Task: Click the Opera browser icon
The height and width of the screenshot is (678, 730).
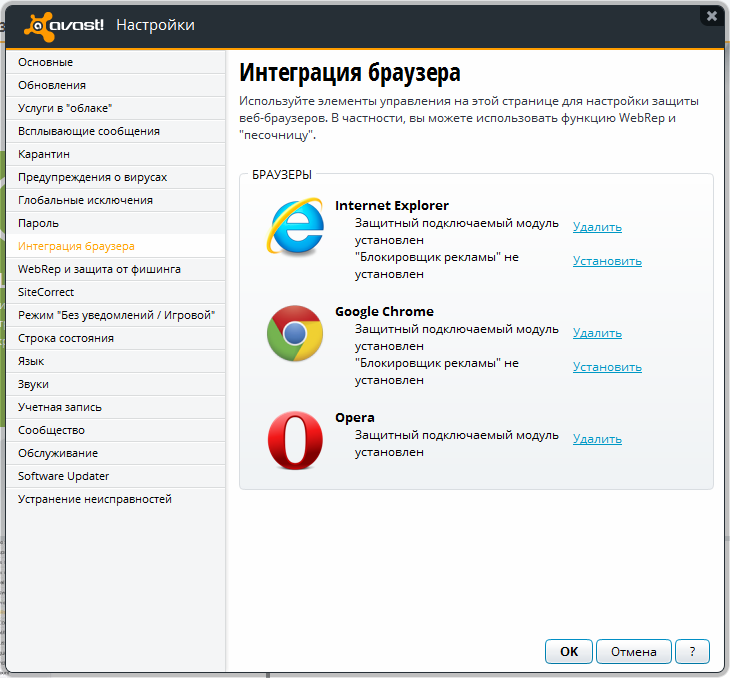Action: 295,440
